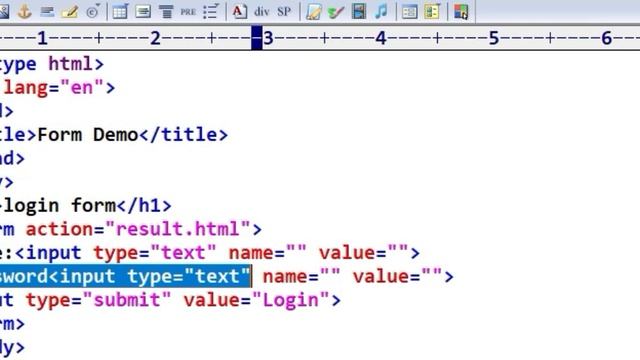The image size is (640, 360).
Task: Click the image insert icon at toolbar edge
Action: point(4,11)
